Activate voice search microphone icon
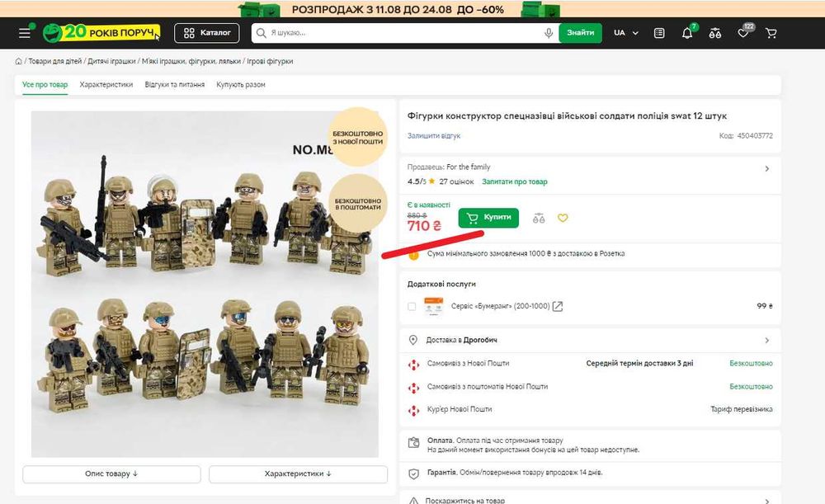 pyautogui.click(x=549, y=33)
